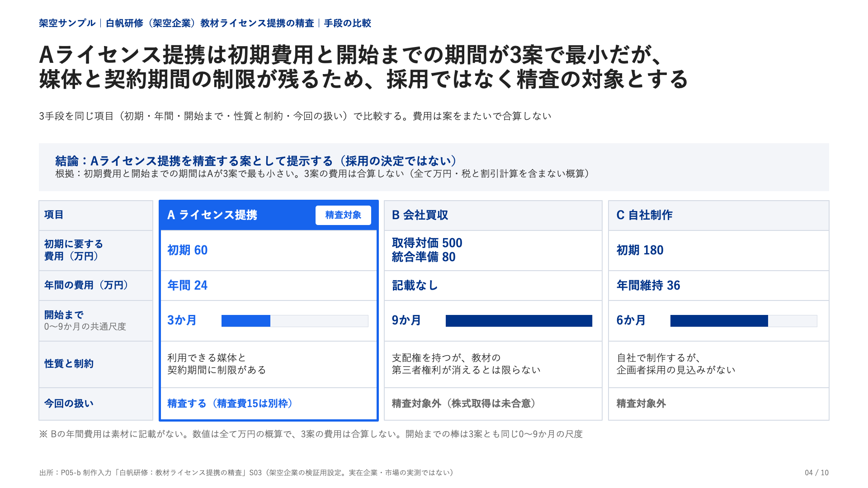This screenshot has height=488, width=868.
Task: Click the 6か月 progress bar
Action: (x=744, y=321)
